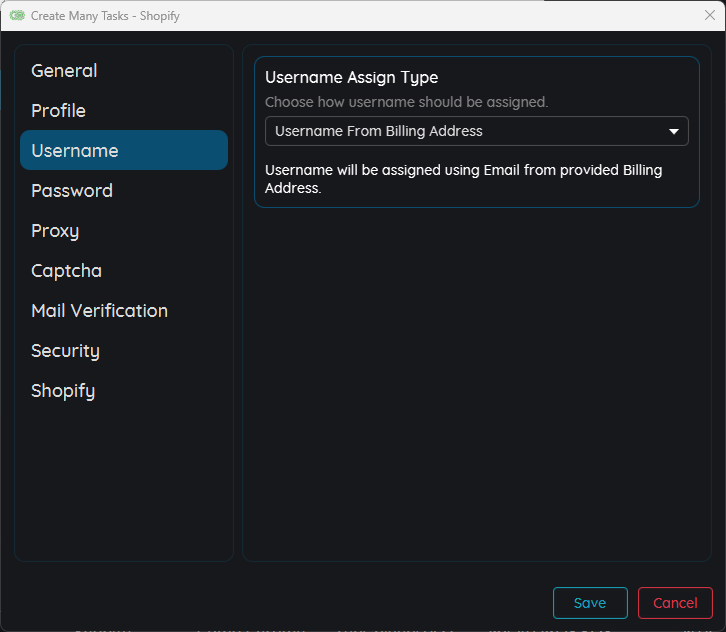Select the highlighted Username section
The height and width of the screenshot is (632, 726).
[x=124, y=151]
